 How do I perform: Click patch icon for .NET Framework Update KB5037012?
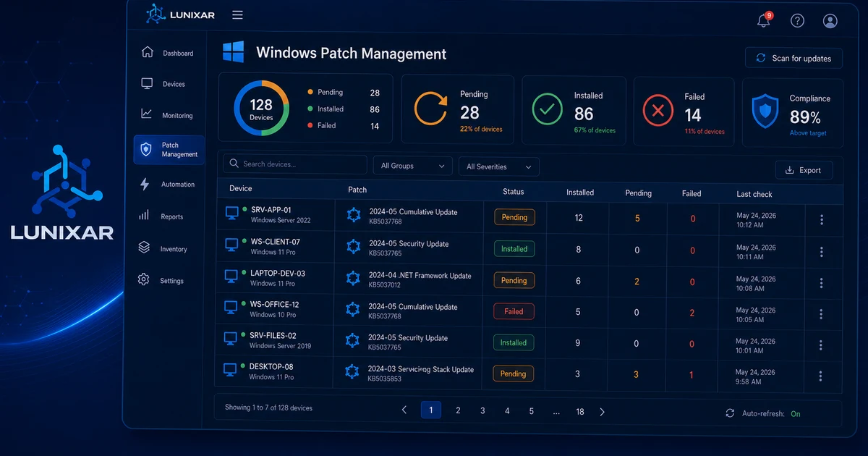(x=352, y=279)
